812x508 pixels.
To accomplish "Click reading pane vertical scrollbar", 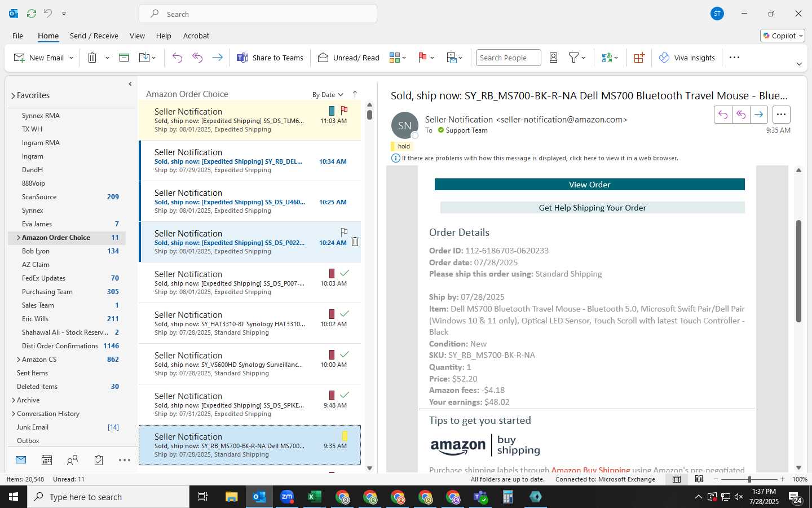I will pyautogui.click(x=798, y=271).
